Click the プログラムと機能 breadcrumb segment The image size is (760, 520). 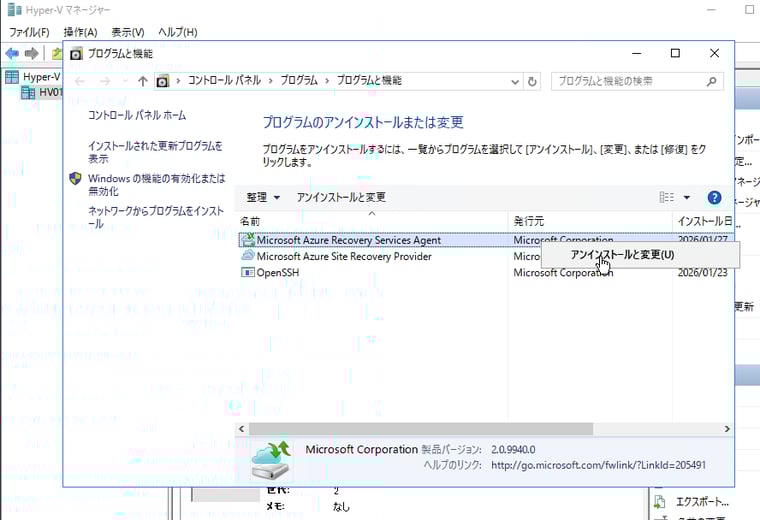369,80
